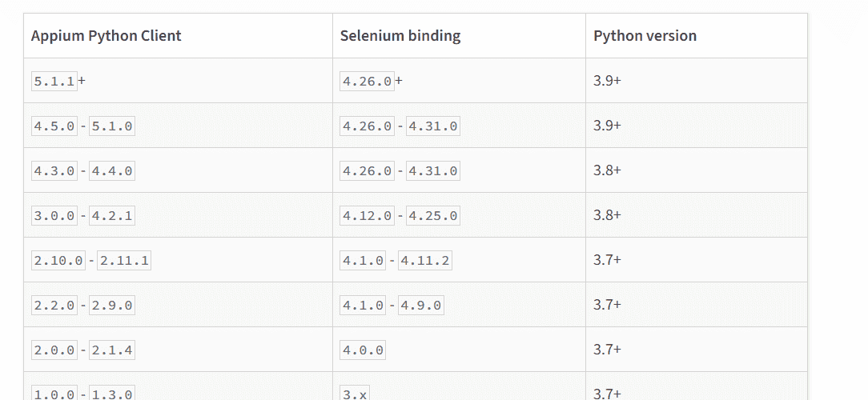
Task: Click the 2.9.0 client version tag
Action: 112,305
